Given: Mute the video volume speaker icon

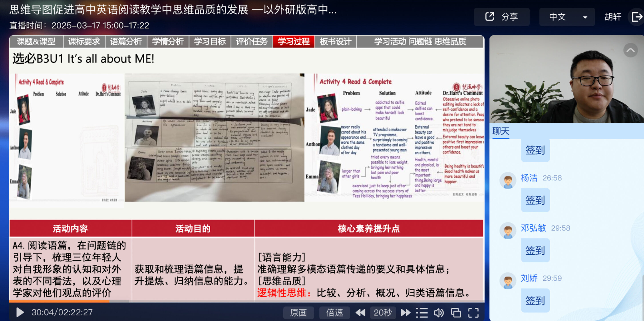Looking at the screenshot, I should point(439,313).
